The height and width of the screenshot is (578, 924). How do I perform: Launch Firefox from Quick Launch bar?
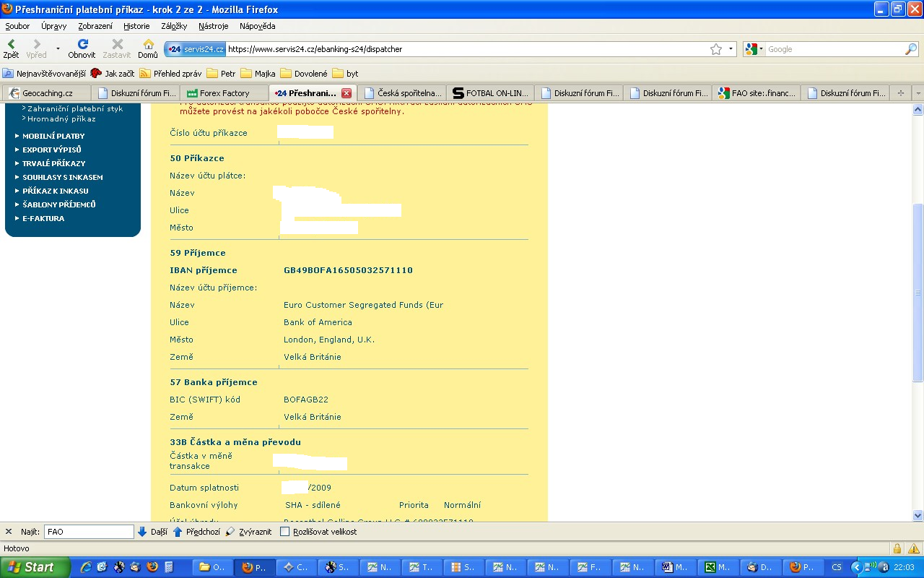point(152,567)
